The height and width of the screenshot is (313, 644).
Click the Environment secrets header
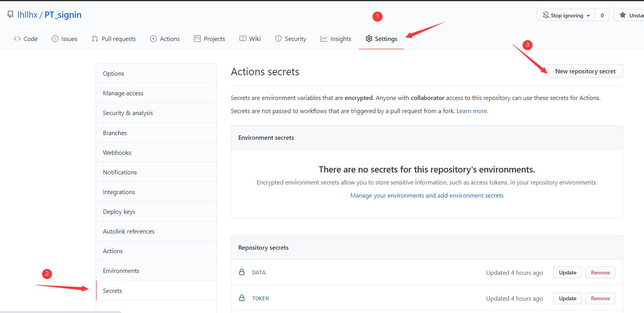coord(266,137)
